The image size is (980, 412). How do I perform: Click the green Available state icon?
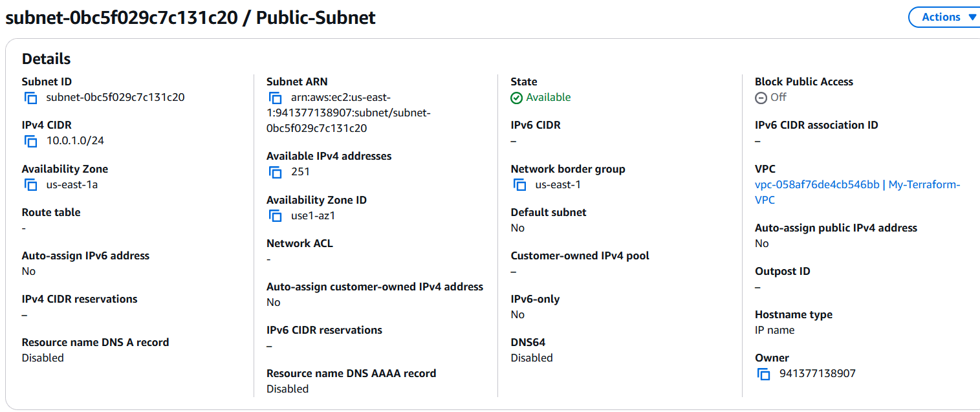click(x=516, y=97)
